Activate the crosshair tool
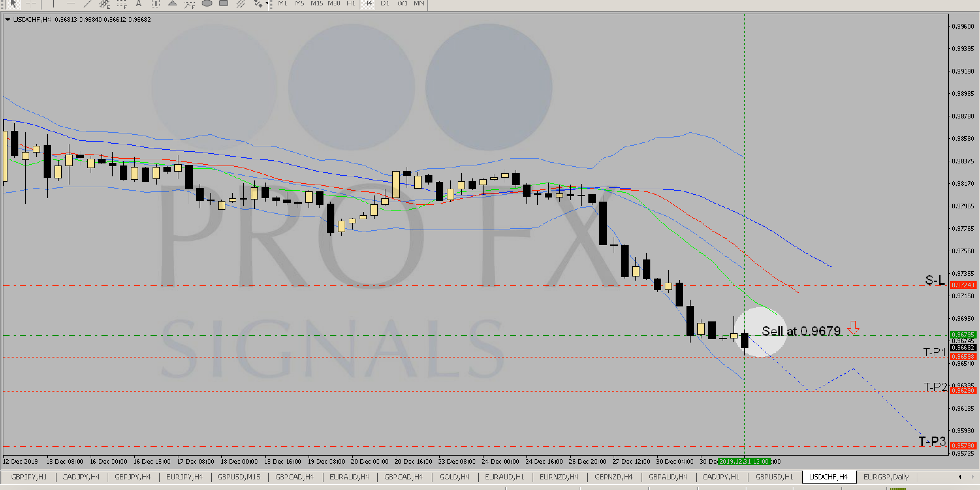 pyautogui.click(x=31, y=3)
